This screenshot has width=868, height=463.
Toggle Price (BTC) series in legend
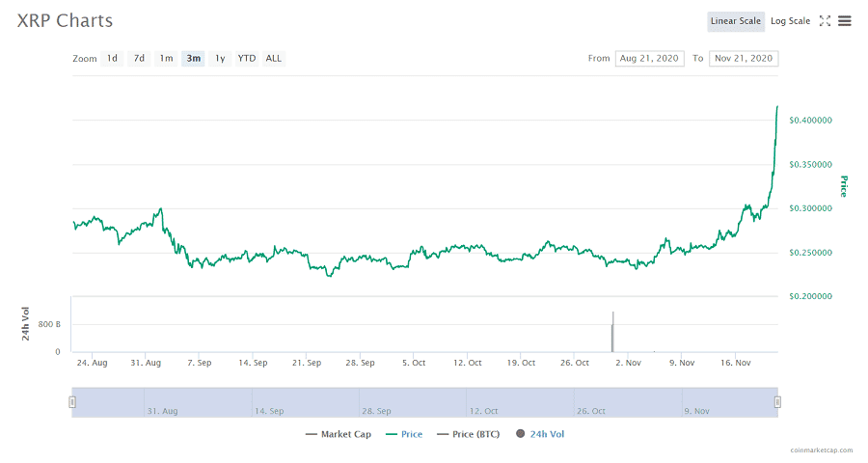pyautogui.click(x=469, y=434)
